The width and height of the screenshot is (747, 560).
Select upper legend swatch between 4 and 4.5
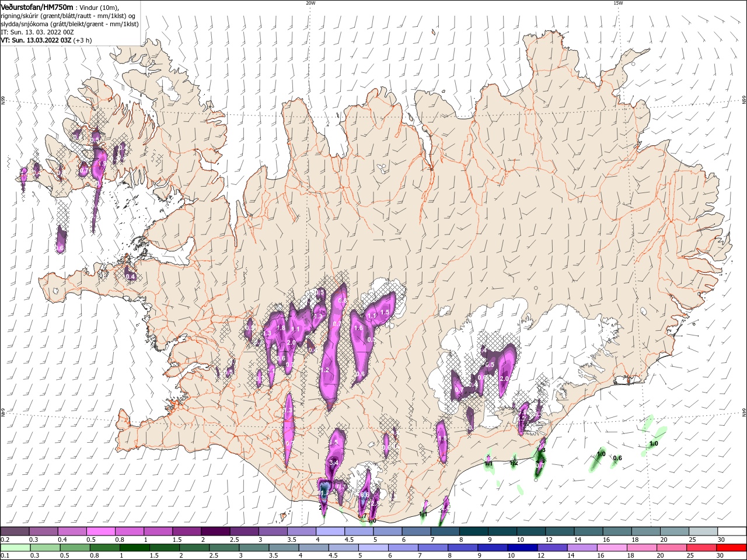point(331,531)
